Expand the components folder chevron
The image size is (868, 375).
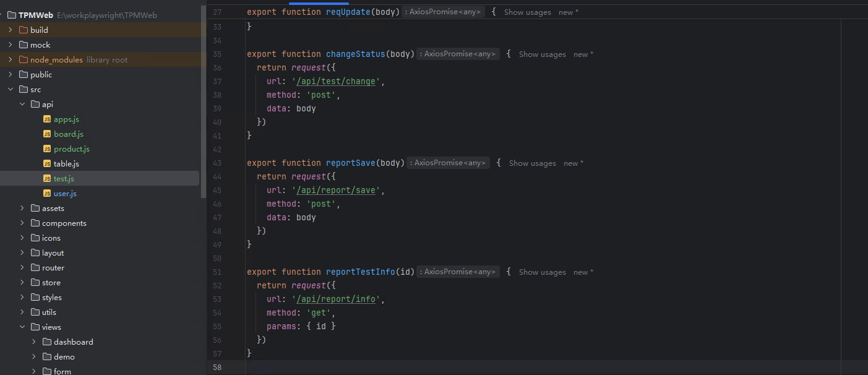click(22, 223)
